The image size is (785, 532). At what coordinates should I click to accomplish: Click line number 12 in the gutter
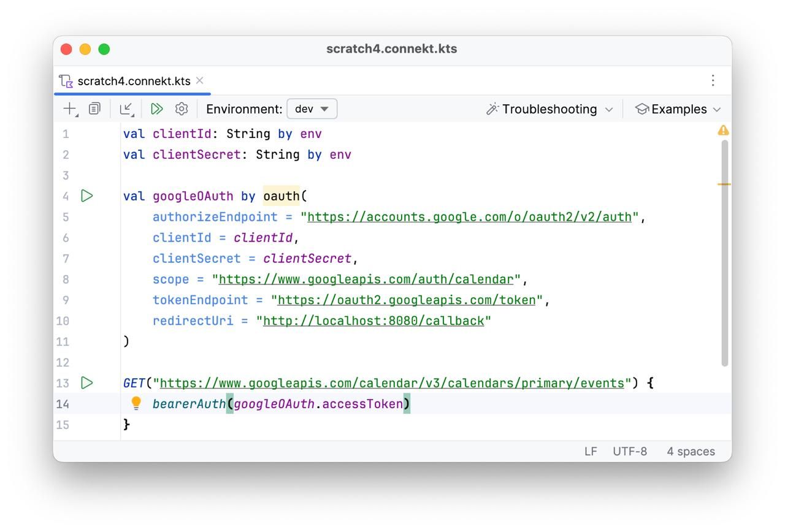coord(63,362)
